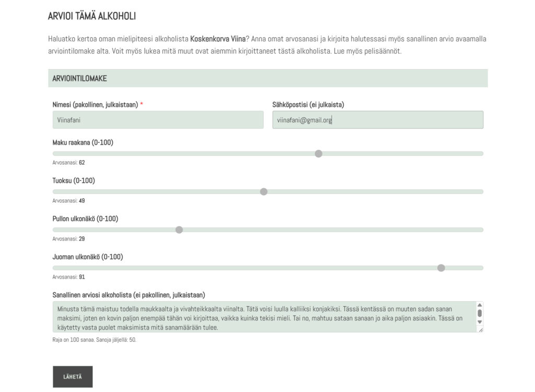Click the Sanallinen arviosi alkoholista label
Screen dimensions: 535x392
click(x=129, y=295)
